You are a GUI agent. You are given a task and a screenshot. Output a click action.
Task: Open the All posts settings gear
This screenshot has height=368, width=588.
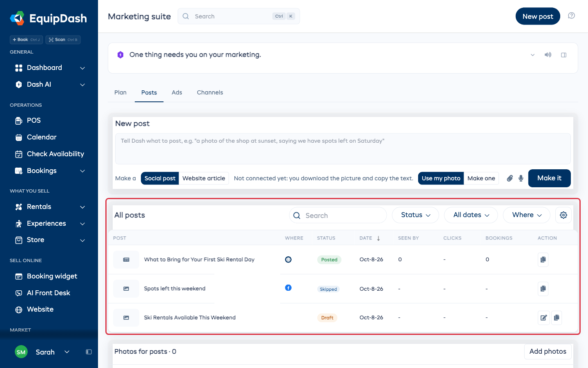563,215
